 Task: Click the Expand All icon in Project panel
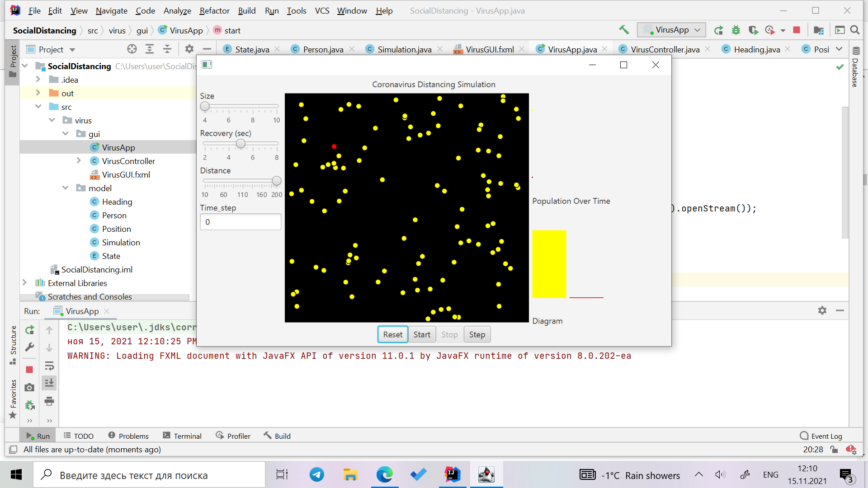[x=150, y=49]
